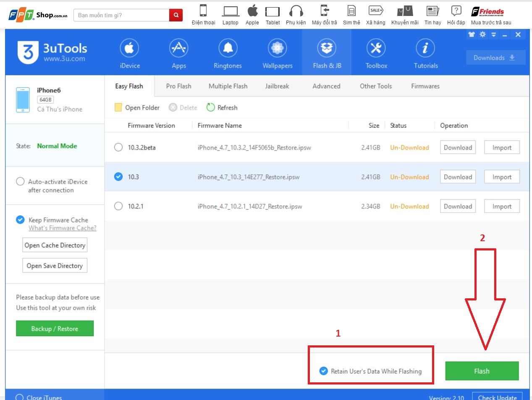Open the Wallpapers flower icon
The image size is (532, 400).
(277, 49)
